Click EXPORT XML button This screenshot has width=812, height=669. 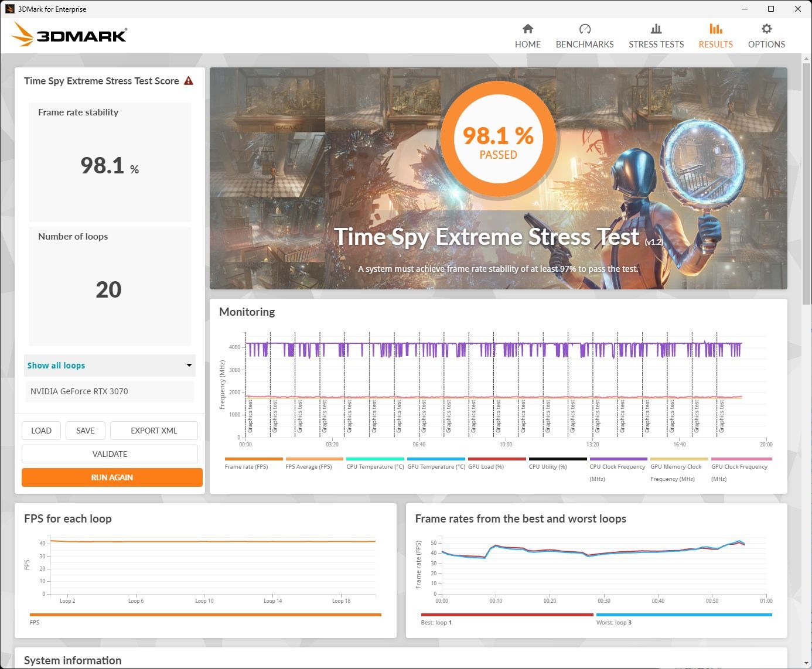tap(153, 431)
